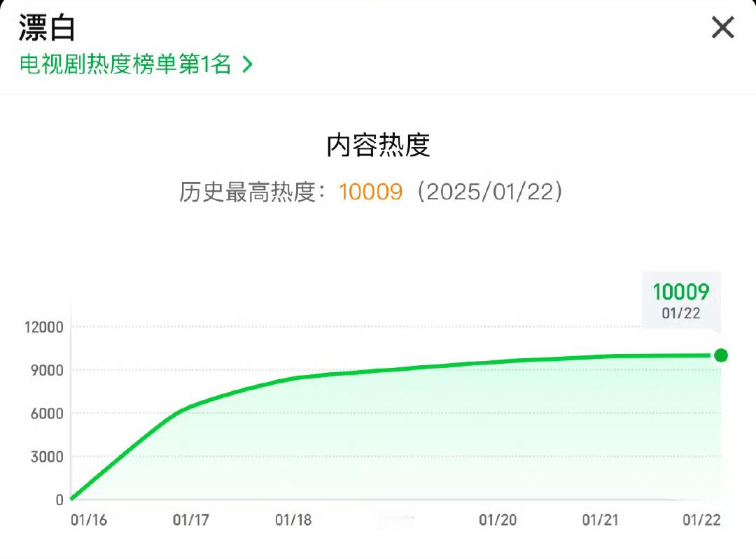This screenshot has width=756, height=559.
Task: Click the 漂白 title text
Action: [x=47, y=28]
